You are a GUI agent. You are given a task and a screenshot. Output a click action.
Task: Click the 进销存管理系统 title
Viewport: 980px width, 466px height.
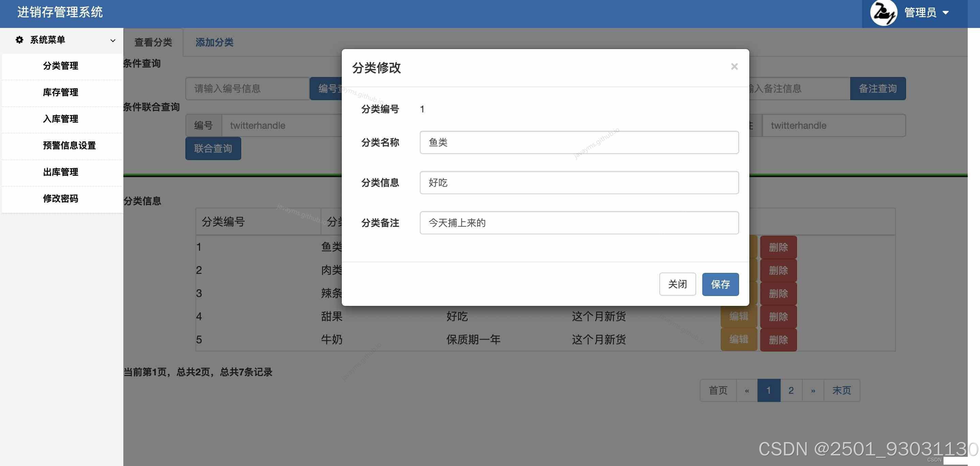click(x=60, y=12)
